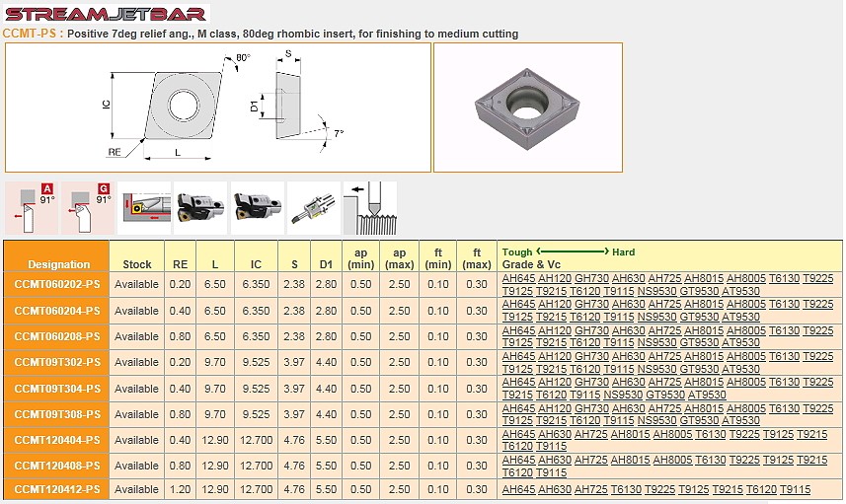Click grade AH8005 in the CCMT09T304-PS row
846x504 pixels.
point(746,382)
